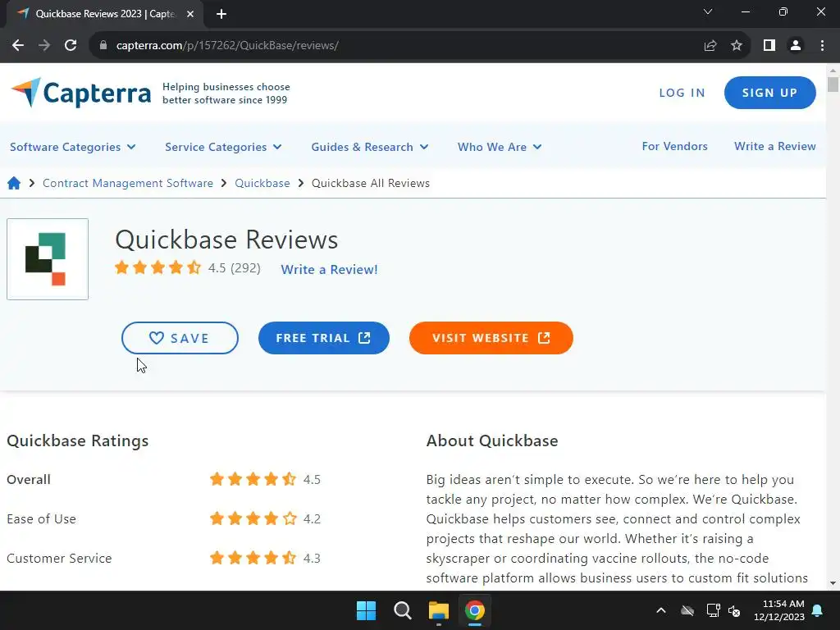Open File Explorer from taskbar
The height and width of the screenshot is (630, 840).
[438, 610]
